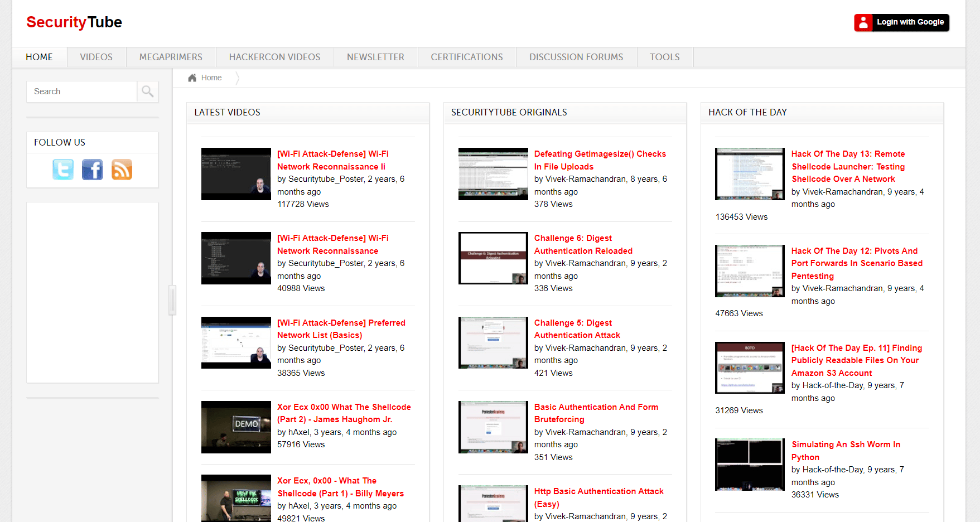
Task: Open Hack Of The Day 12 Pivots link
Action: 857,263
